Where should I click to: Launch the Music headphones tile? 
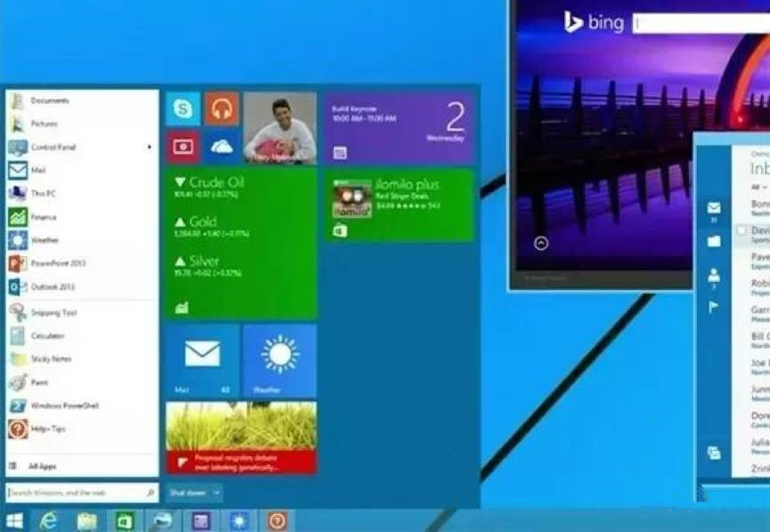222,109
